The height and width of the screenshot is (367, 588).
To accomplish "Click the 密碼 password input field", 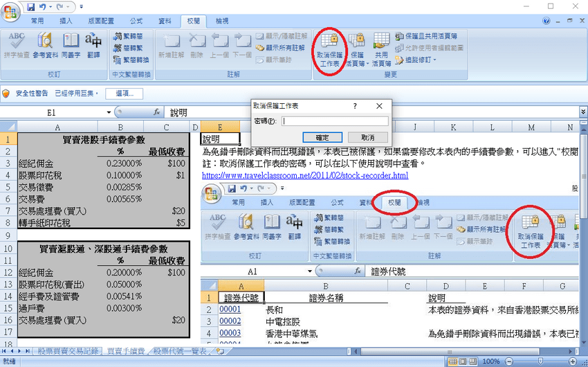I will (x=335, y=120).
